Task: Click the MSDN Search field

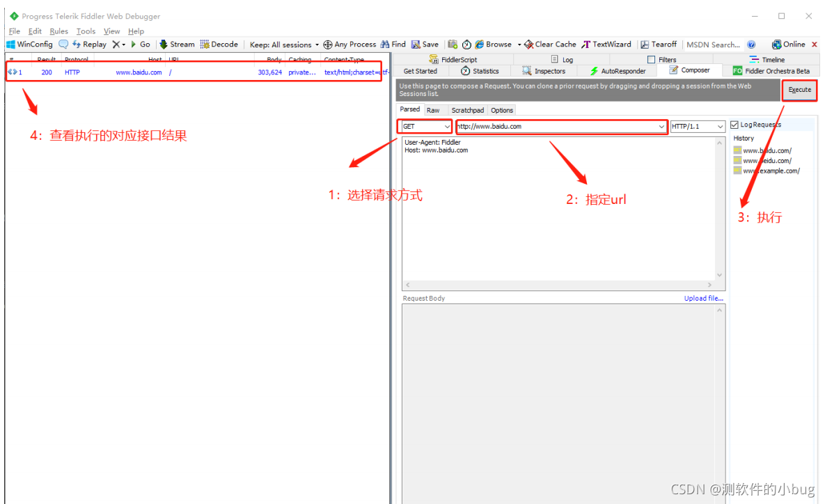Action: point(713,45)
